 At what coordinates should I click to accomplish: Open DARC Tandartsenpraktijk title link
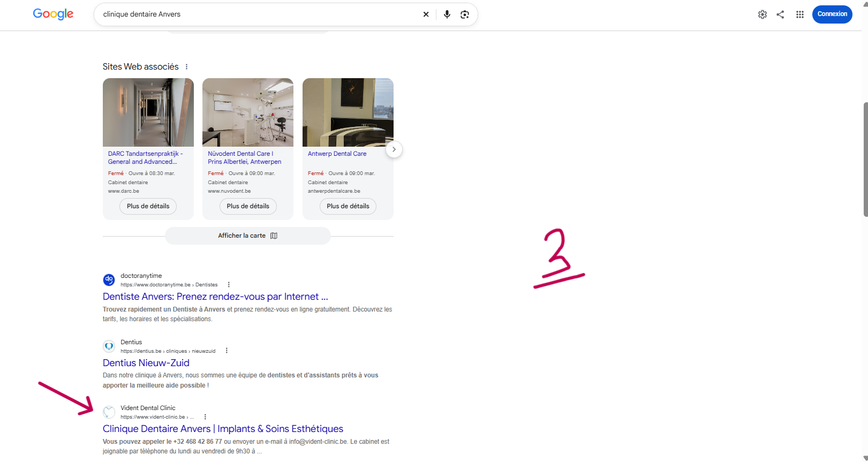click(146, 157)
